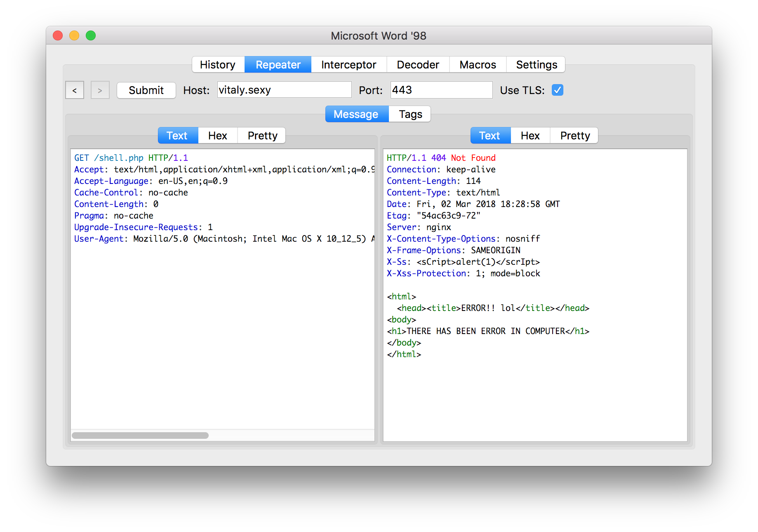Open the History tab

pos(218,65)
